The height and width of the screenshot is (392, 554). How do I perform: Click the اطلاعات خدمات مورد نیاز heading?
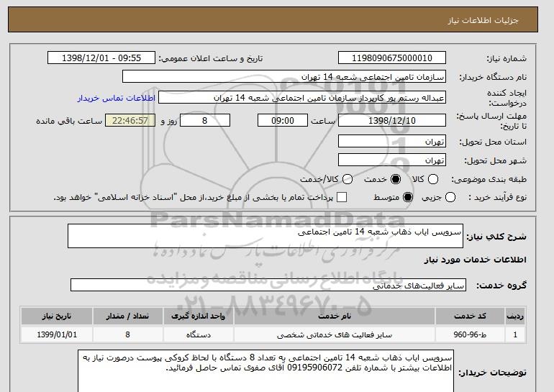tap(475, 260)
